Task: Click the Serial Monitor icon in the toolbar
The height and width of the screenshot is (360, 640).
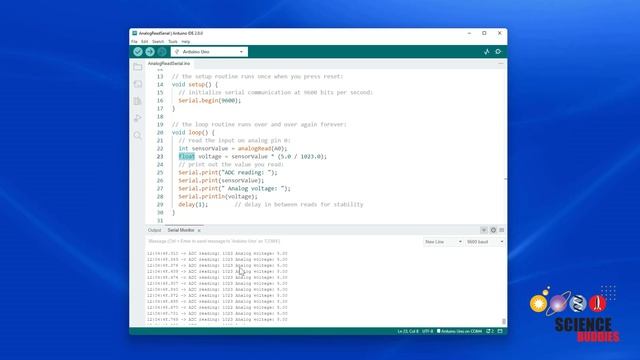Action: [x=498, y=52]
